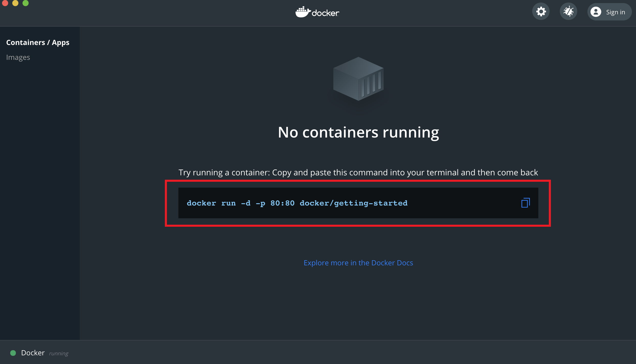
Task: Click the 'running' status text
Action: click(x=59, y=354)
